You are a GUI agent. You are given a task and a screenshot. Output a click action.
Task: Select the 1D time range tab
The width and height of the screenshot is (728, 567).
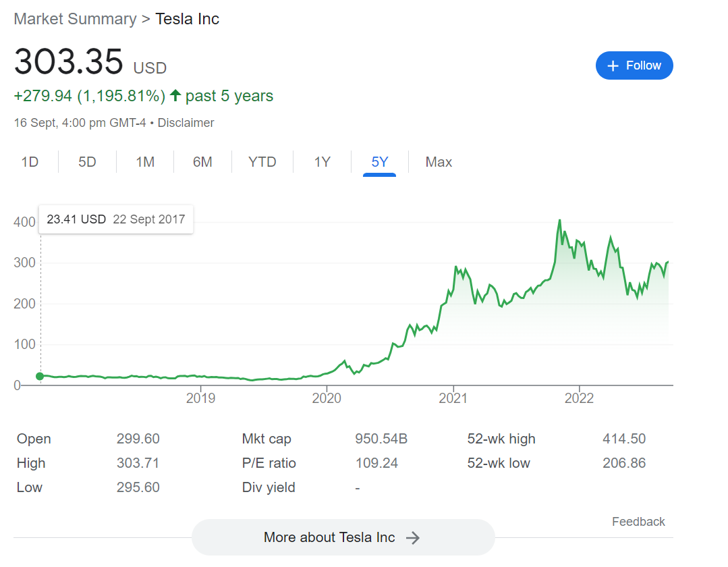[x=30, y=162]
